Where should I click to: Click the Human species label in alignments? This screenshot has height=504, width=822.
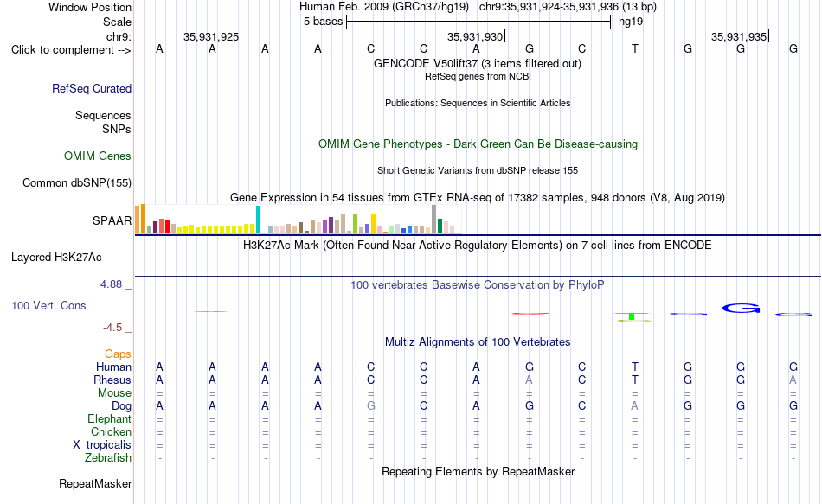[x=113, y=367]
